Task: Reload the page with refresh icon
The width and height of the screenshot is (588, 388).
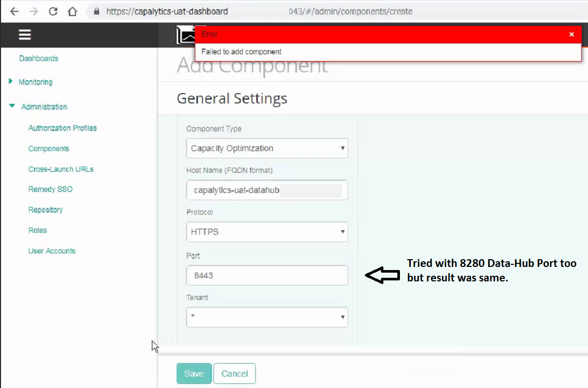Action: coord(53,11)
